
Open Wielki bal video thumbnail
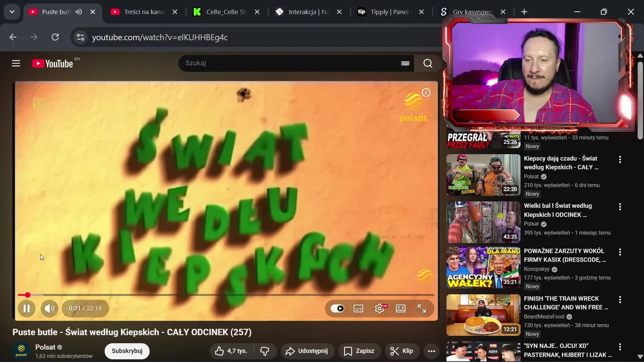point(483,222)
